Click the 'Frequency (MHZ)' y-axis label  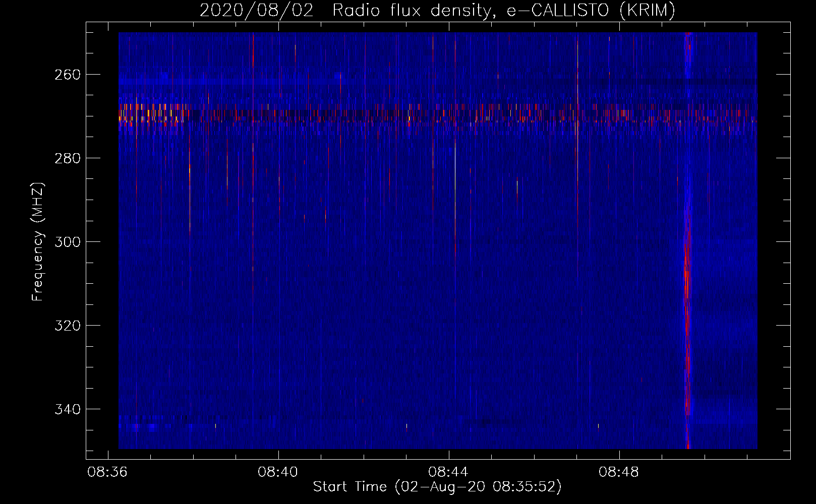click(x=38, y=242)
